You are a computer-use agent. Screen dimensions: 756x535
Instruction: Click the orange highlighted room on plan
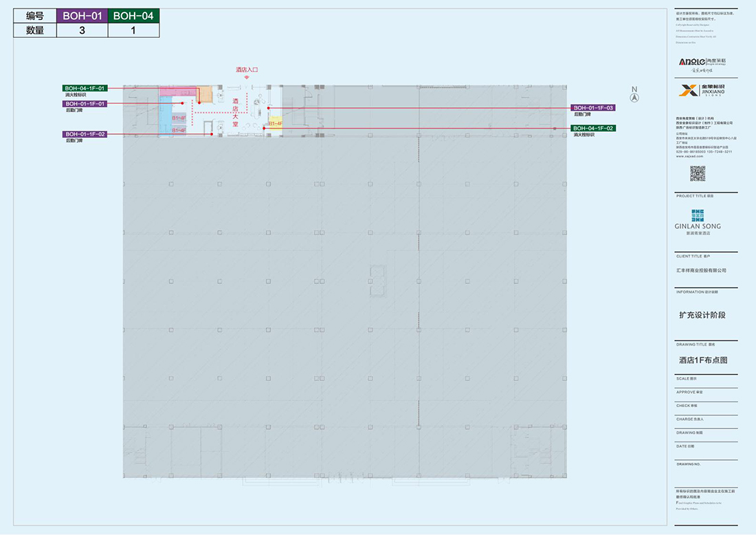205,94
